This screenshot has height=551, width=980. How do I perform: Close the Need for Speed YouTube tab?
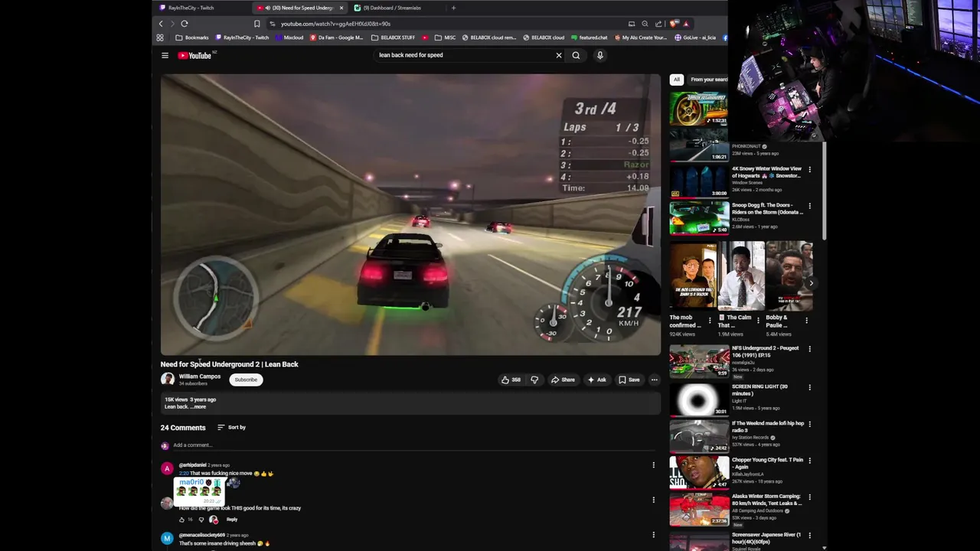pos(341,8)
